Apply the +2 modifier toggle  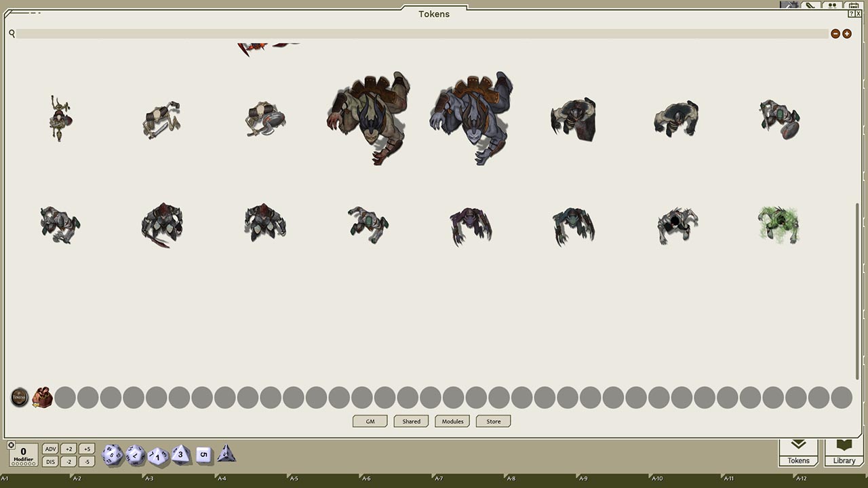coord(68,449)
